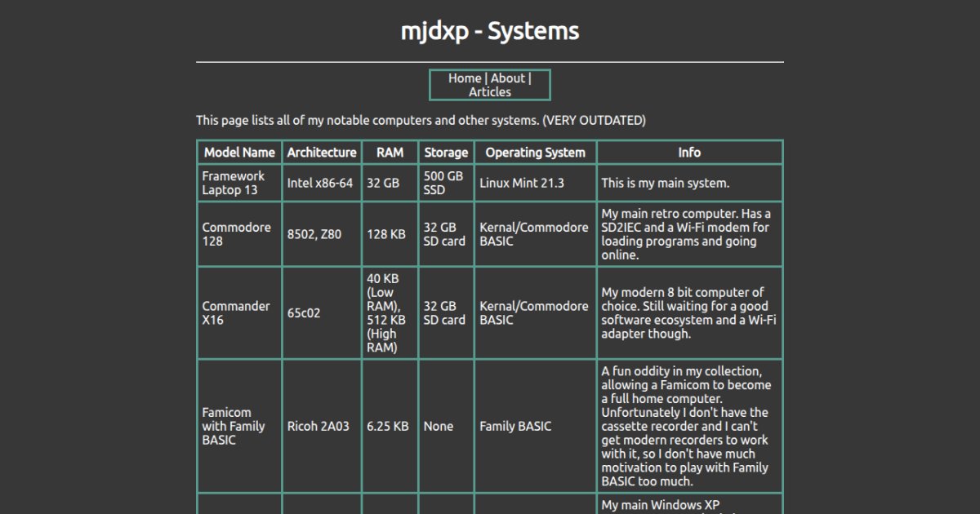Click the Commodore 128 model name cell
This screenshot has width=980, height=514.
click(239, 233)
